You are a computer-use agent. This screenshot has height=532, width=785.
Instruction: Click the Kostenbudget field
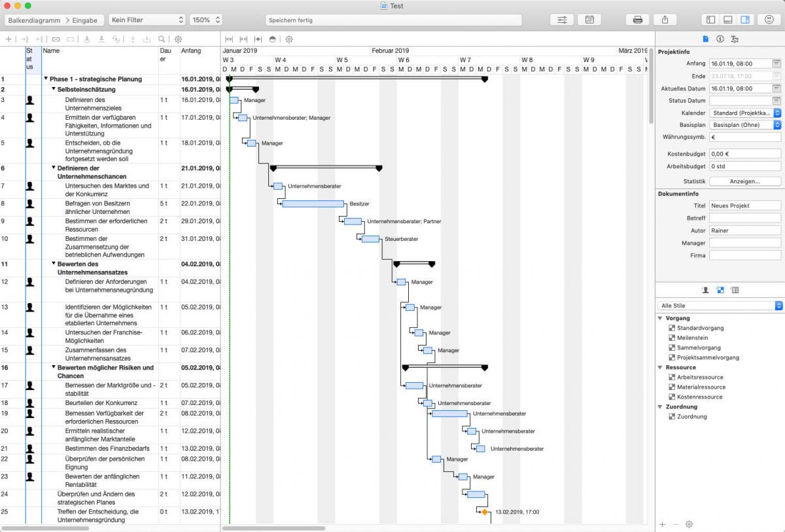tap(745, 154)
